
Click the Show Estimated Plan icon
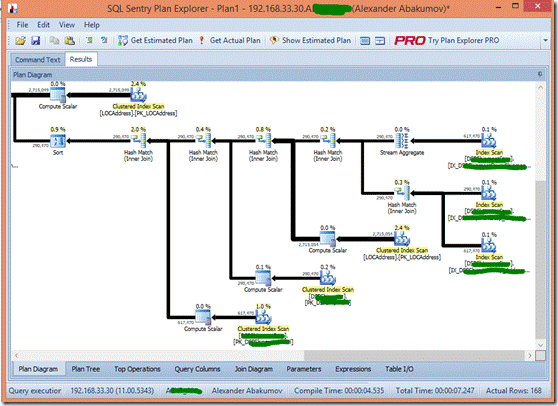click(274, 41)
